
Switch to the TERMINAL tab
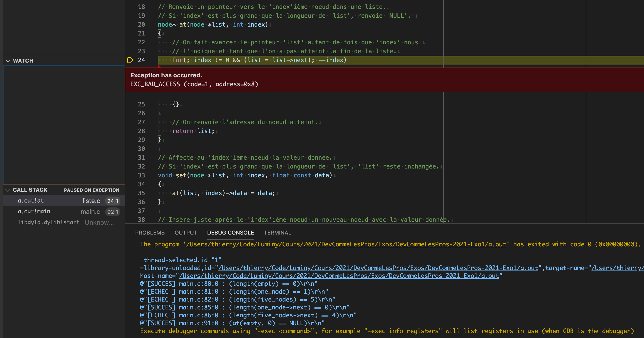(x=277, y=232)
